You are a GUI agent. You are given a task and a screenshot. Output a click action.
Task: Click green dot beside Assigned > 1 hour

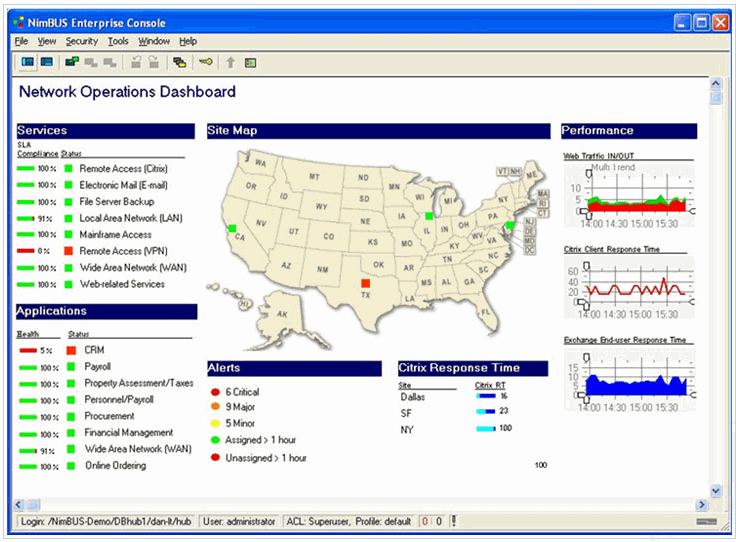[x=215, y=440]
